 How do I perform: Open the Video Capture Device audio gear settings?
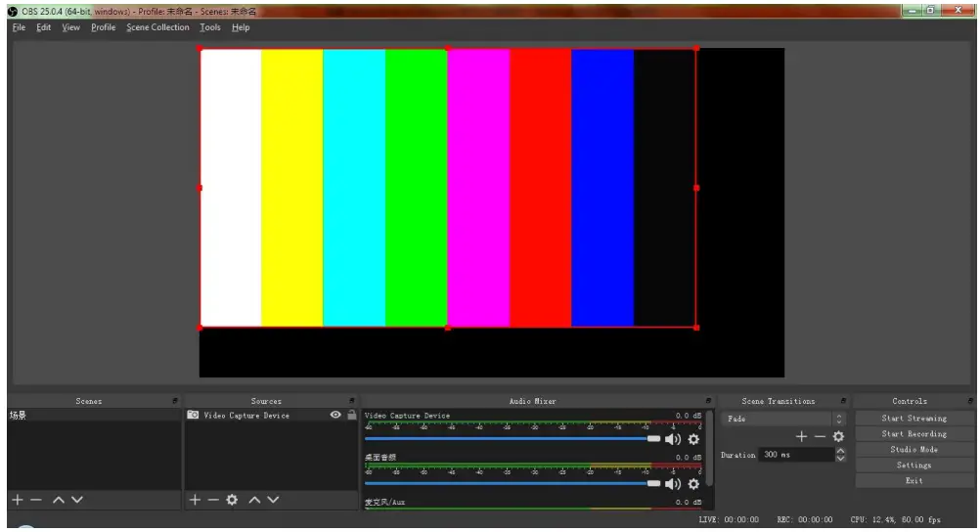coord(693,439)
